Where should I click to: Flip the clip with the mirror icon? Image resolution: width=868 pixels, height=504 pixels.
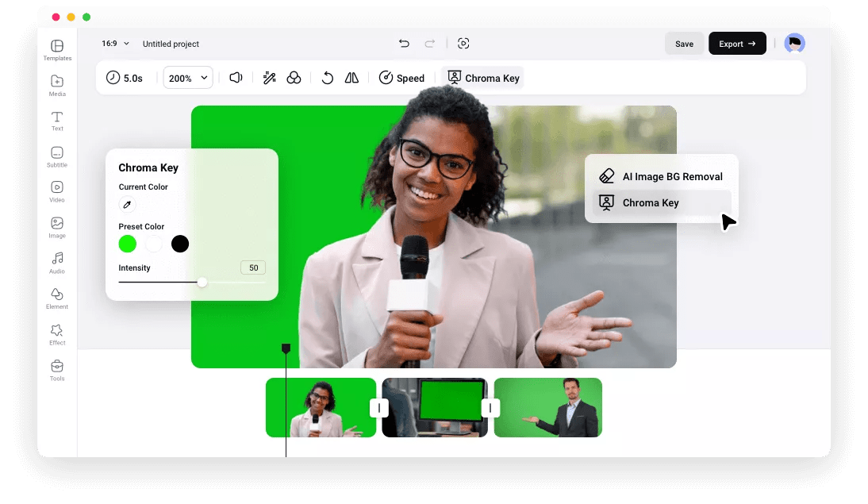pos(351,77)
